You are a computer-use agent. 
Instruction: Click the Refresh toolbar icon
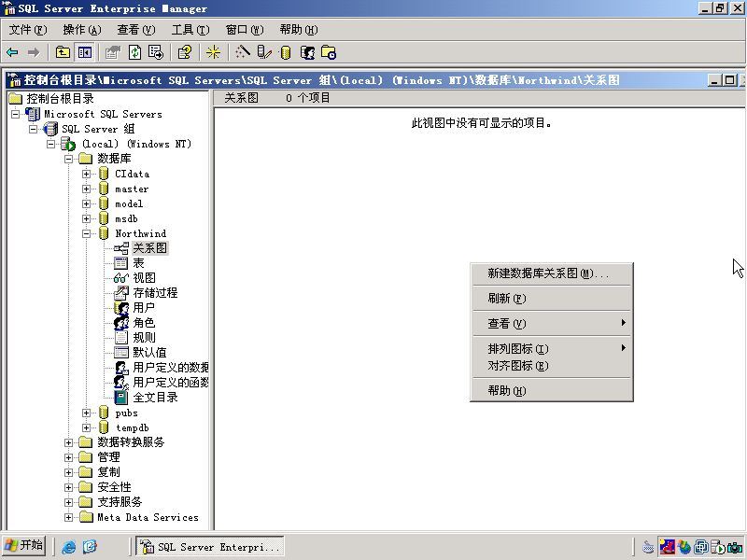(x=134, y=52)
